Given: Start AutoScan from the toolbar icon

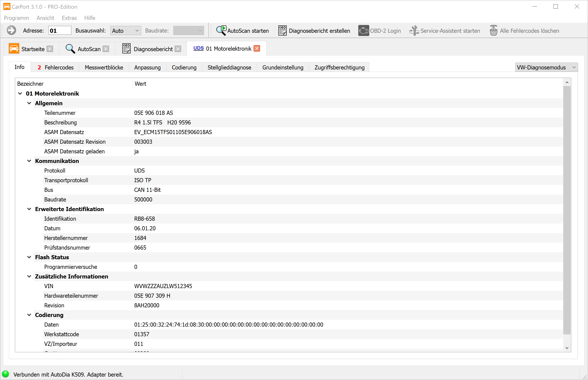Looking at the screenshot, I should tap(221, 31).
